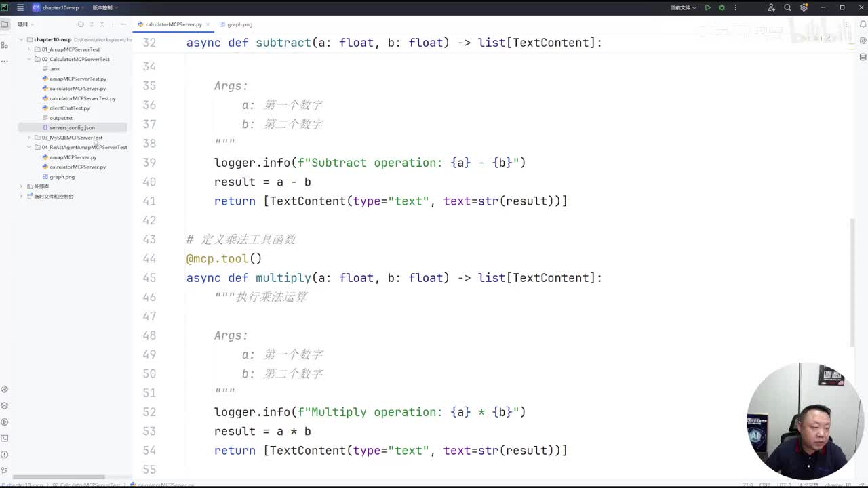Viewport: 868px width, 488px height.
Task: Click the '# 定义乘法工具函数' comment
Action: click(241, 239)
